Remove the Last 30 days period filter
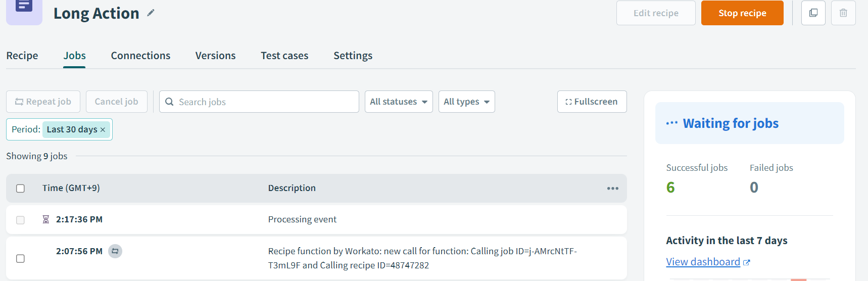The width and height of the screenshot is (868, 281). pyautogui.click(x=103, y=130)
